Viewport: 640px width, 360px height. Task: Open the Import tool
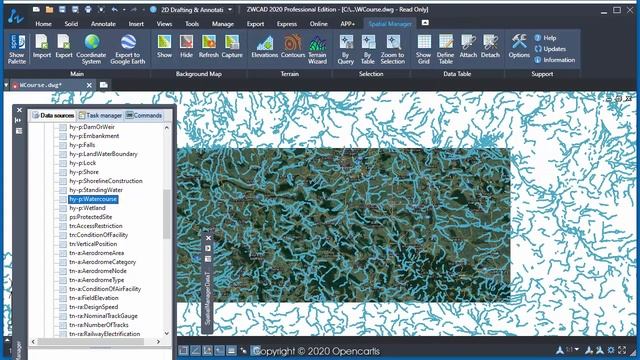[42, 46]
